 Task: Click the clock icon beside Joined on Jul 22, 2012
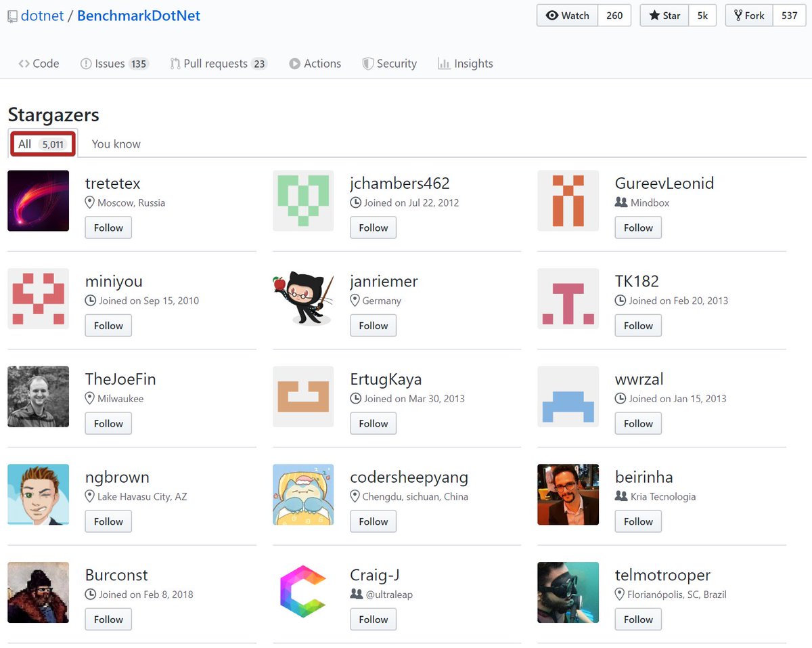[x=355, y=202]
